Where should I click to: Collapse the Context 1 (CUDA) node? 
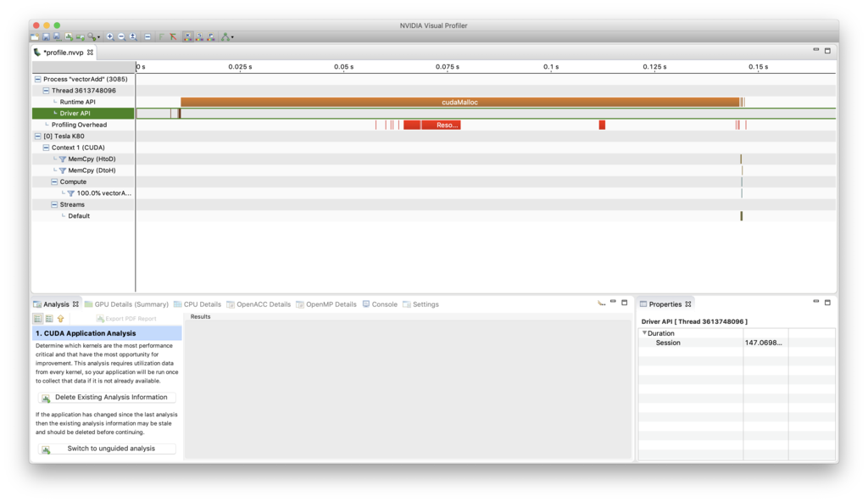tap(46, 148)
